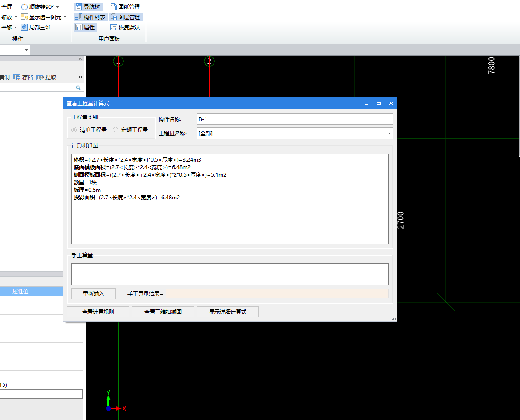Click 查看三维扣减图 button
The height and width of the screenshot is (420, 520).
point(163,312)
